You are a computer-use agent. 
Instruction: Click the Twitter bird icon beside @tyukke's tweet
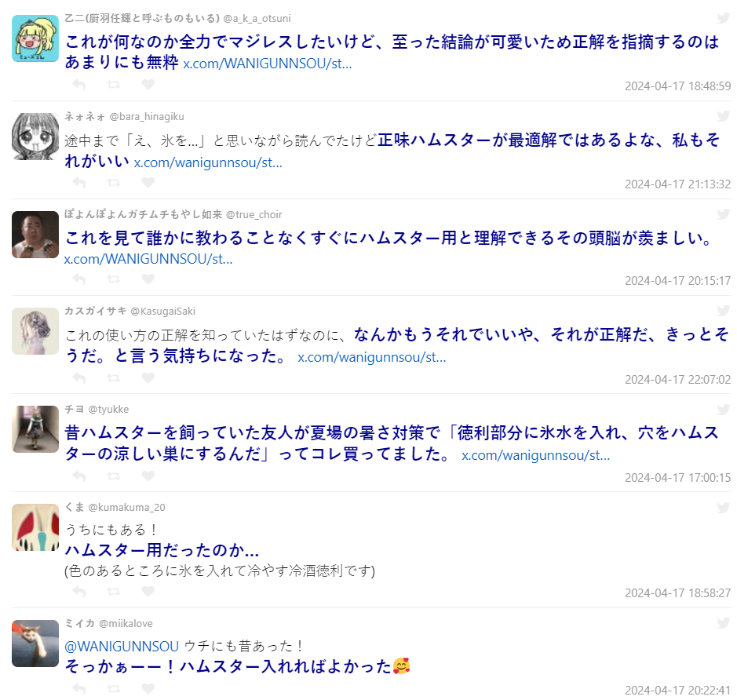pos(724,409)
